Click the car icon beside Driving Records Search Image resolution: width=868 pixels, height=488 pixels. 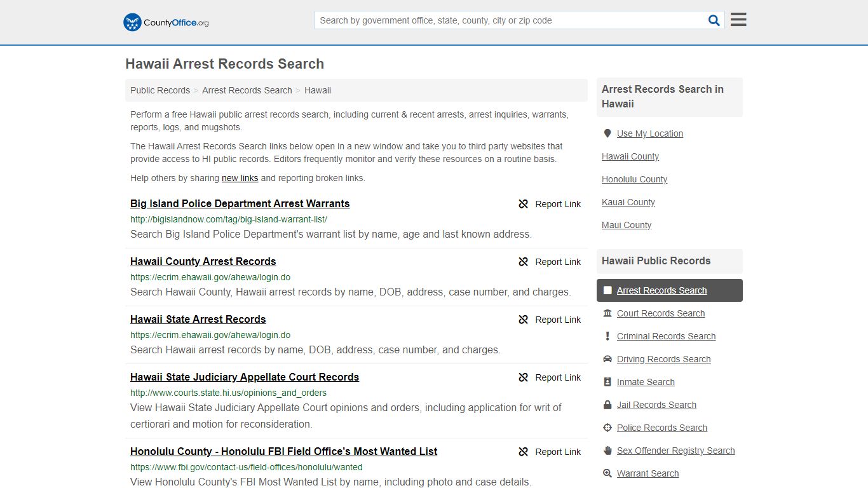pos(607,359)
